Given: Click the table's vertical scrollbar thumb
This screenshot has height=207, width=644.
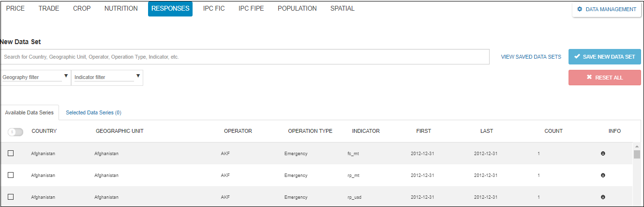Looking at the screenshot, I should coord(637,154).
